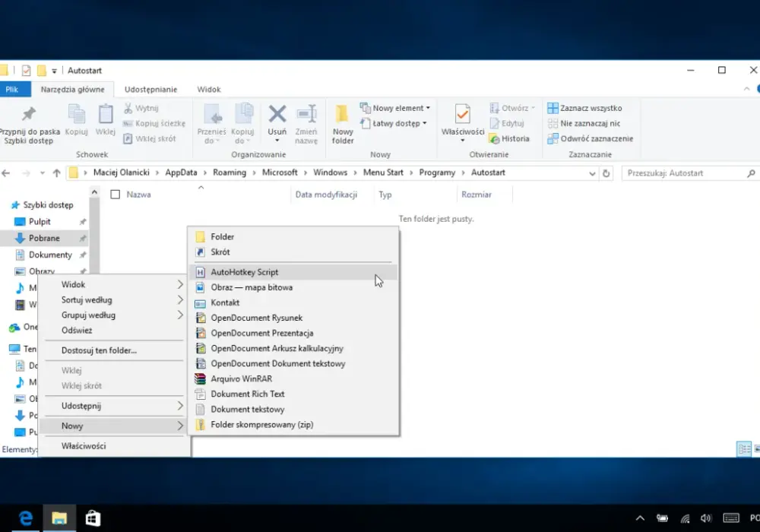Image resolution: width=760 pixels, height=532 pixels.
Task: Click the Up arrow navigation button
Action: coord(57,173)
